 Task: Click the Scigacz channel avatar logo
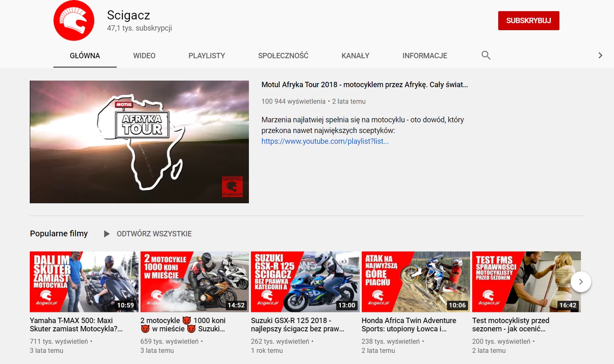74,21
